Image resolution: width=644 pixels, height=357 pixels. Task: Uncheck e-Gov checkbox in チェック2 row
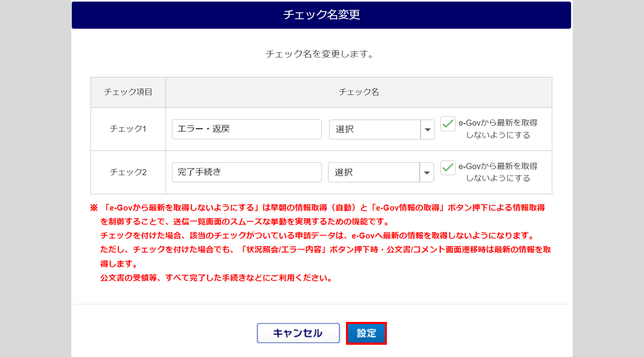[448, 167]
